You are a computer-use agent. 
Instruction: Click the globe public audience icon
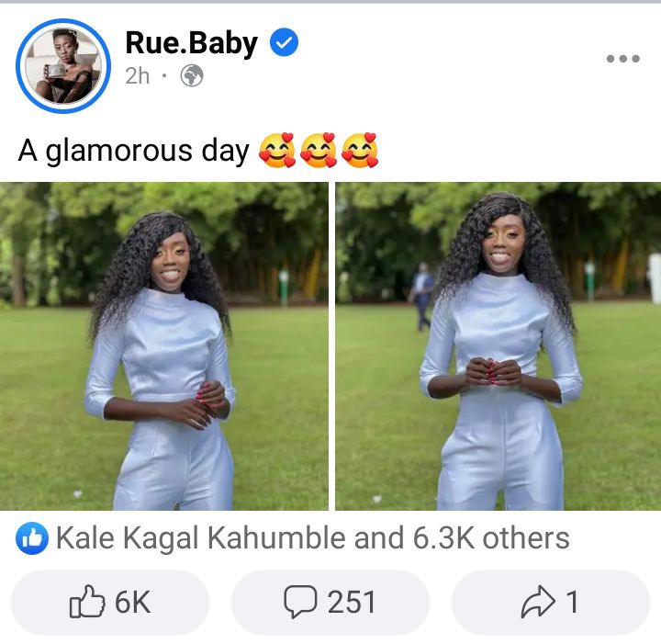click(192, 76)
